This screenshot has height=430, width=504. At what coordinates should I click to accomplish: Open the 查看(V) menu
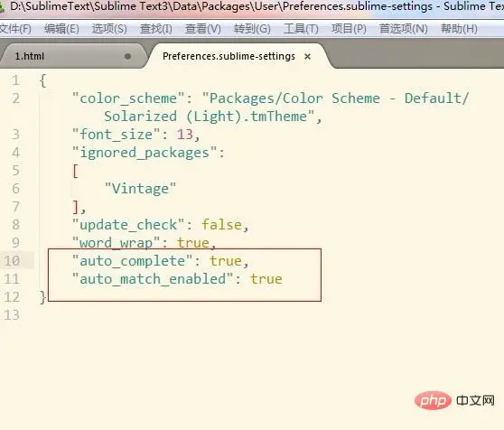tap(203, 29)
